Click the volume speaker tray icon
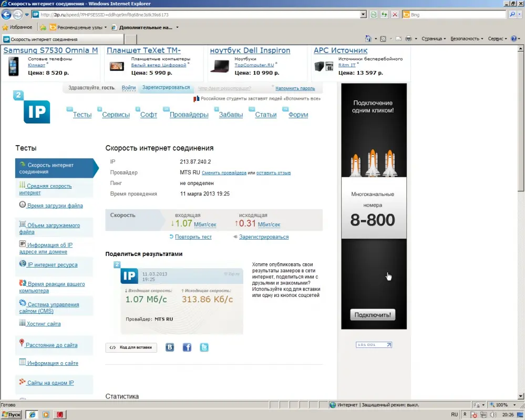525x420 pixels. (493, 415)
